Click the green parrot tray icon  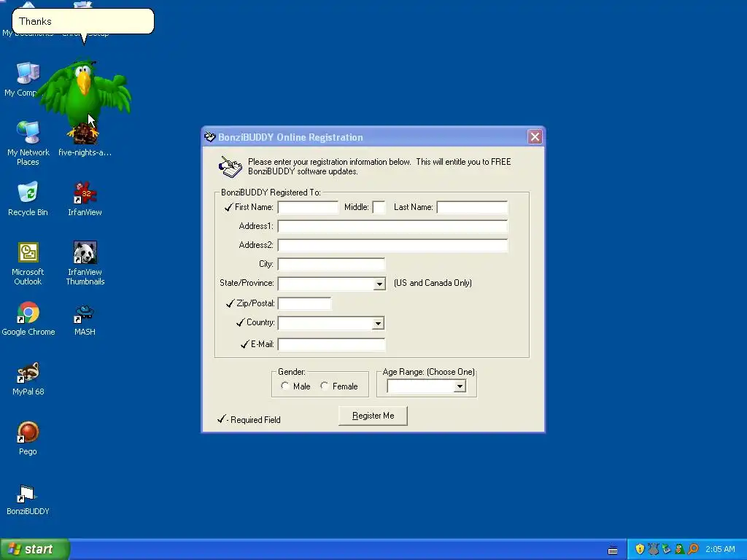[680, 549]
